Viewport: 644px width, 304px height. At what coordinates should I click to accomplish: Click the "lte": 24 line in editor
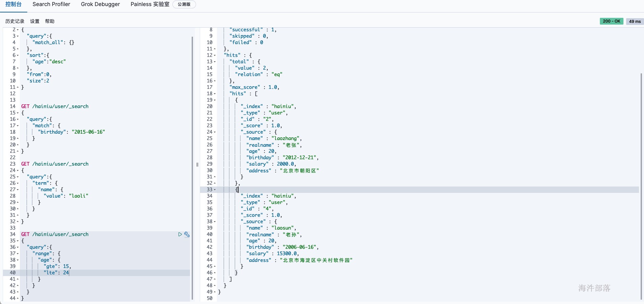click(x=56, y=273)
